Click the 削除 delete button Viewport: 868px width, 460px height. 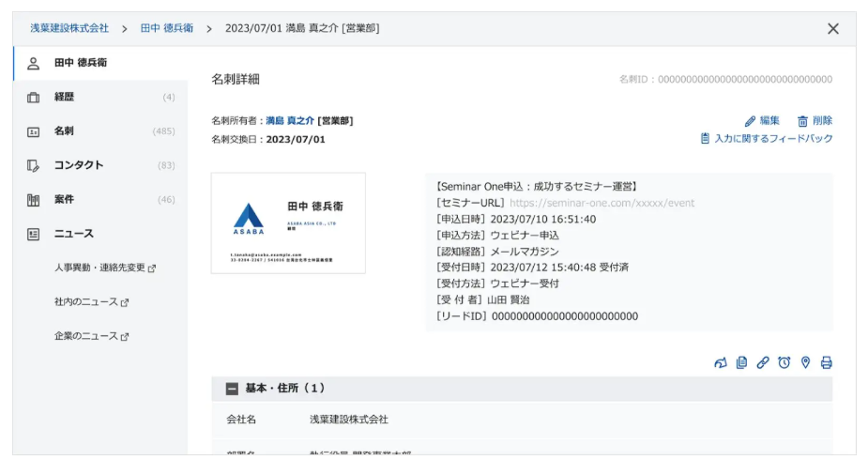pyautogui.click(x=815, y=121)
